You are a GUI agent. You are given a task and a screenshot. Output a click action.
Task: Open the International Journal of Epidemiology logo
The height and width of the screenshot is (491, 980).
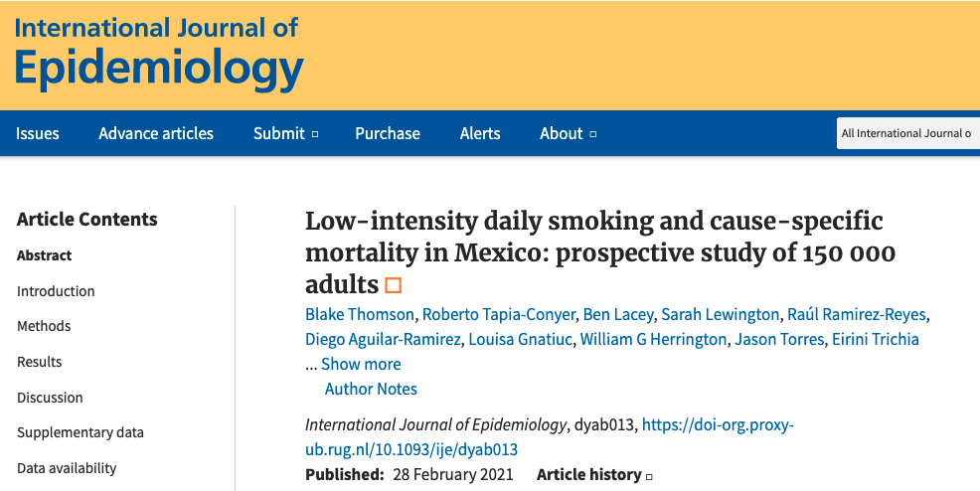157,53
